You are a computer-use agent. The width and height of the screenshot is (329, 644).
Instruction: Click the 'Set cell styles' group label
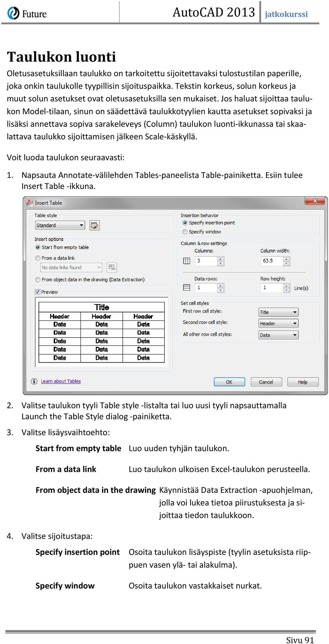195,303
